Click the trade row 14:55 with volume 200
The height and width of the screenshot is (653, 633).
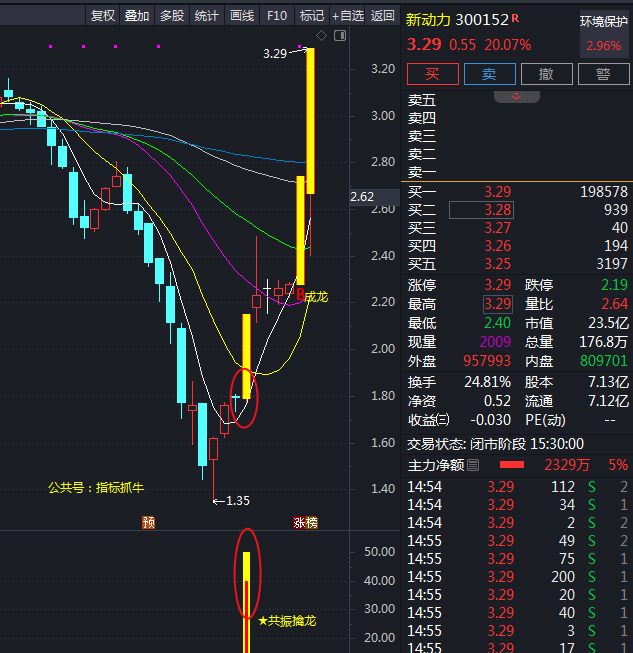point(517,577)
